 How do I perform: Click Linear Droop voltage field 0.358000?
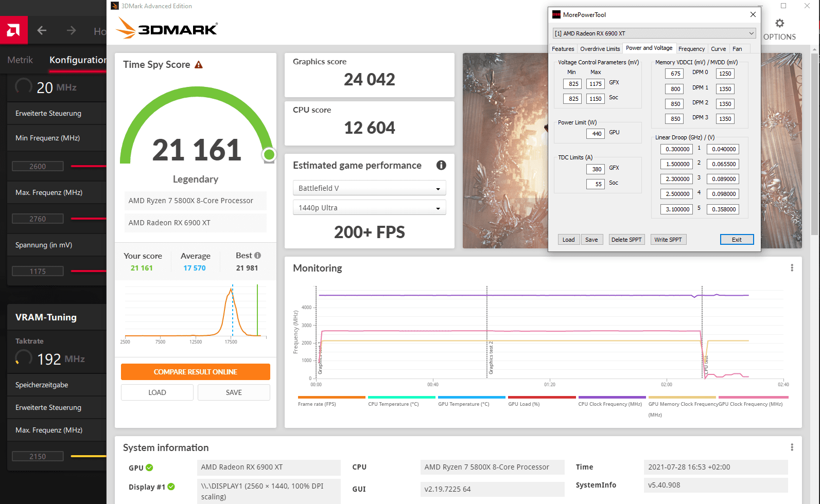pyautogui.click(x=723, y=209)
